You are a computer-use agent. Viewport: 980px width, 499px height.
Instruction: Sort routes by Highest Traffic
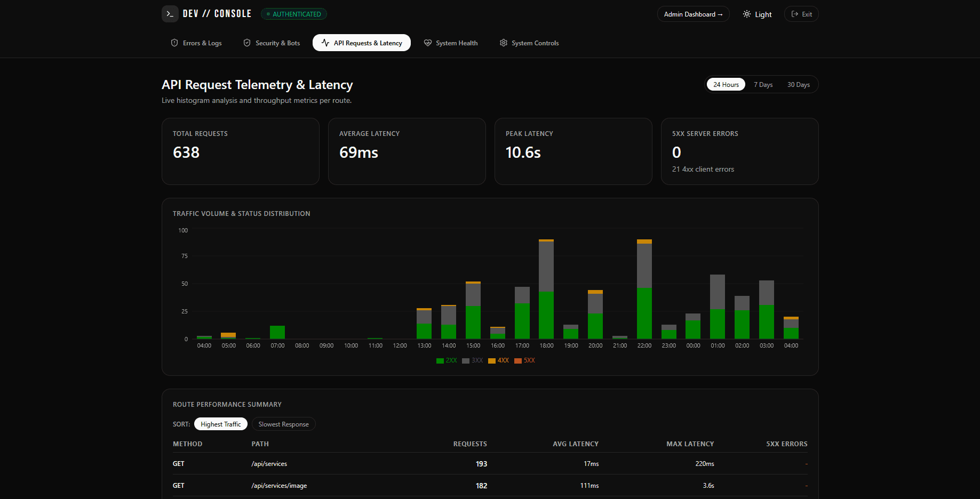coord(221,424)
